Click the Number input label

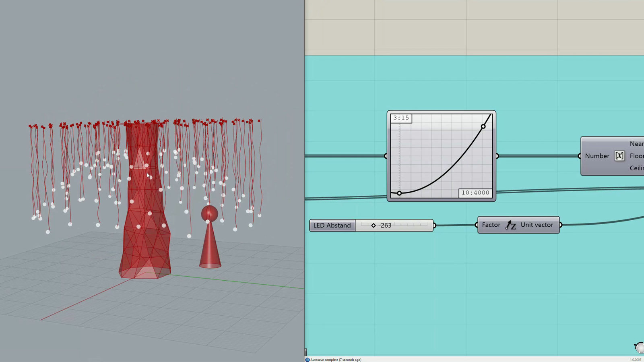pos(597,156)
